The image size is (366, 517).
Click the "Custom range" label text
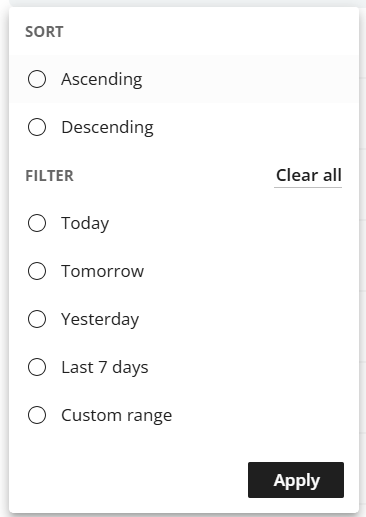[117, 416]
